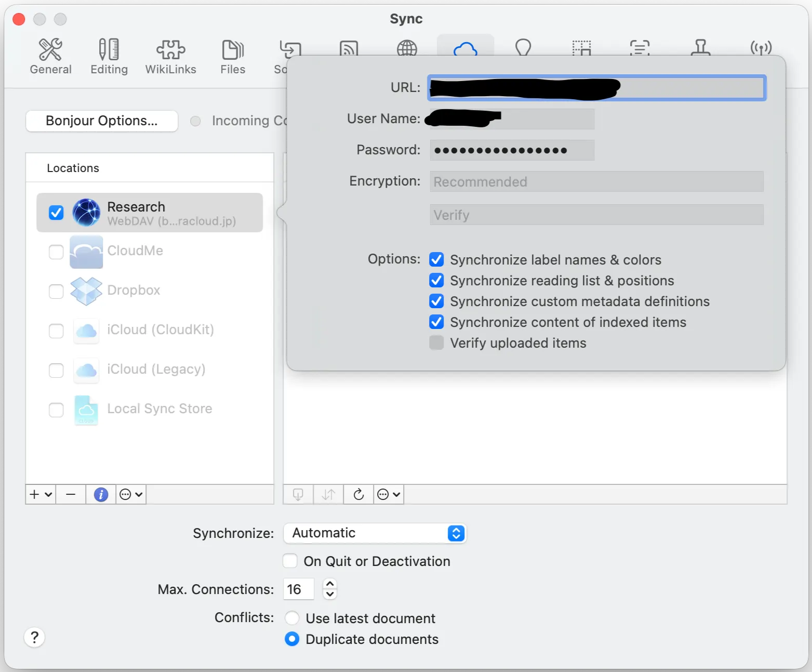Open the Editing preferences pane
Screen dimensions: 812x672
[x=109, y=57]
